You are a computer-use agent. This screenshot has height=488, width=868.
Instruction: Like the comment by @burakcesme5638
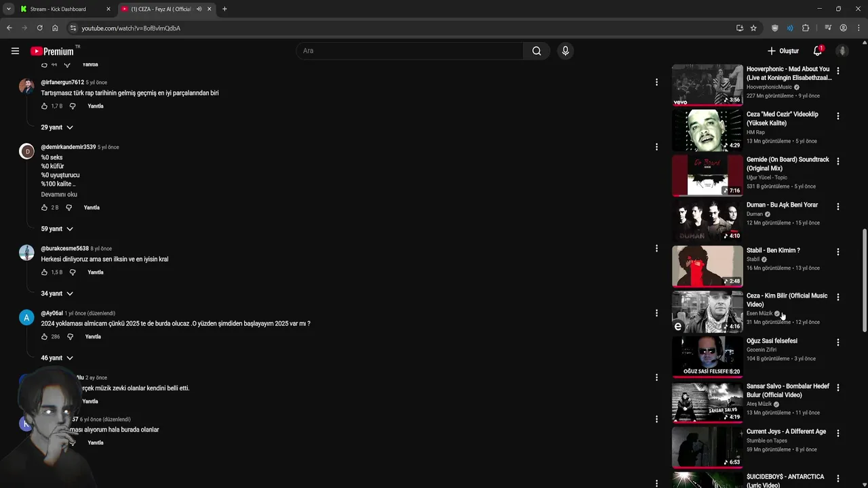click(x=45, y=272)
